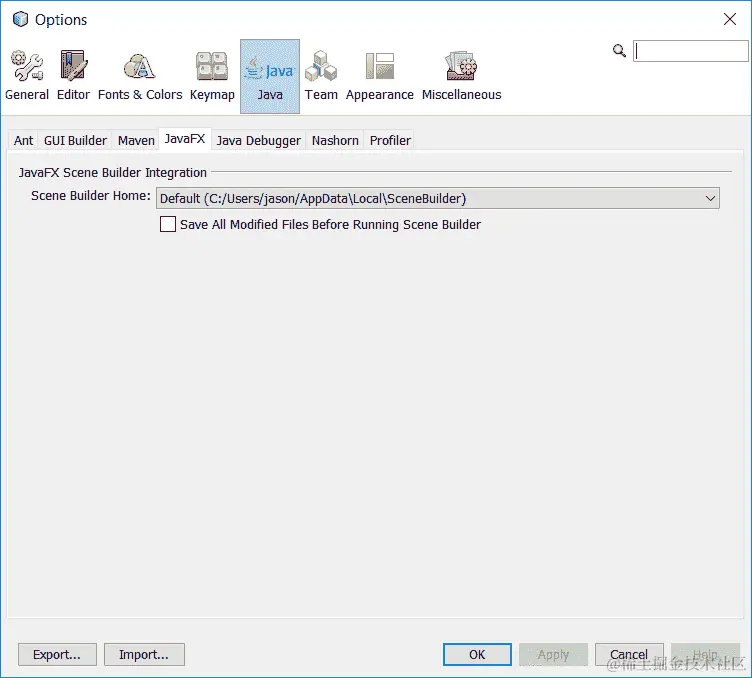This screenshot has width=752, height=678.
Task: Select the Java options category
Action: coord(270,77)
